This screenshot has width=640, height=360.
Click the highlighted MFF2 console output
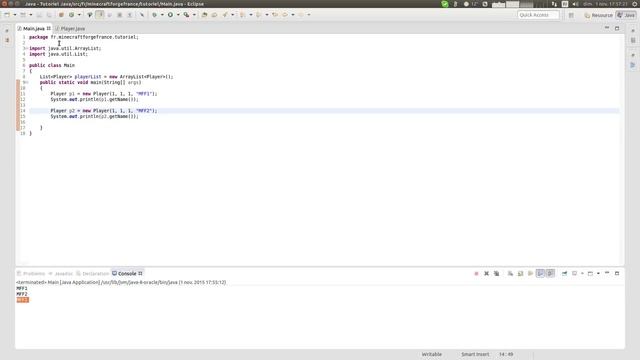22,300
